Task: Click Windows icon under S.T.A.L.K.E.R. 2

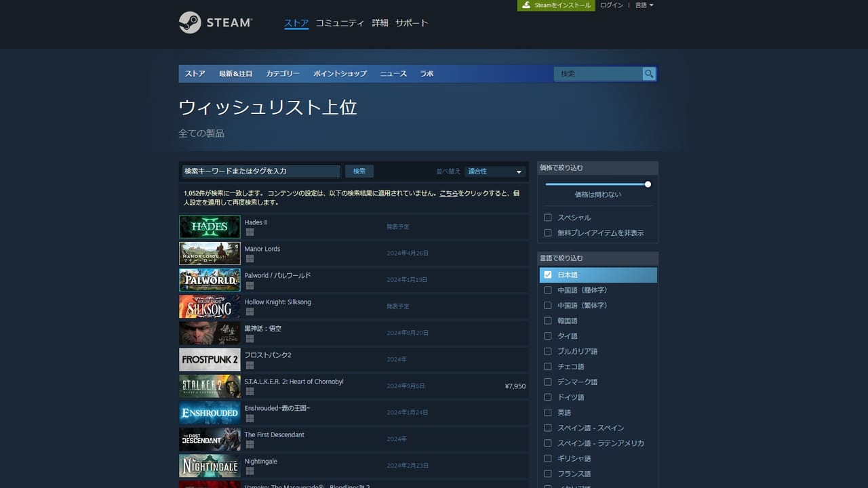Action: [250, 391]
